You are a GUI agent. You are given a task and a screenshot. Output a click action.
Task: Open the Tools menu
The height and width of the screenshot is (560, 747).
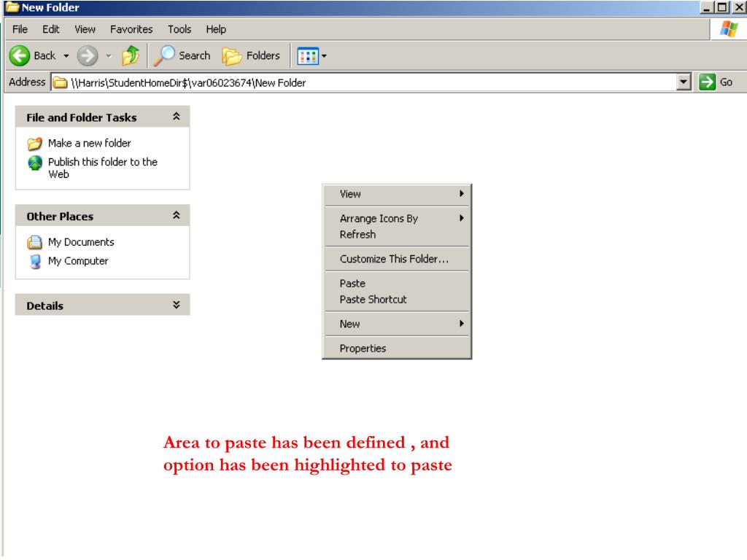point(179,29)
